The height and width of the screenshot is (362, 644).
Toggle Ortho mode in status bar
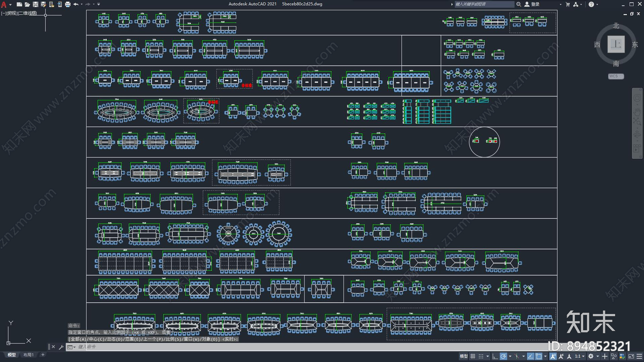click(x=495, y=356)
